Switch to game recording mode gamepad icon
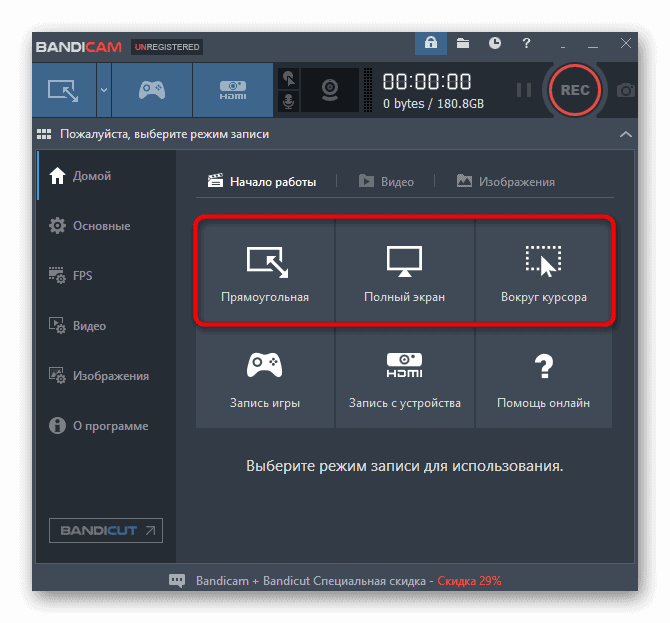Screen dimensions: 670x623 click(x=152, y=90)
